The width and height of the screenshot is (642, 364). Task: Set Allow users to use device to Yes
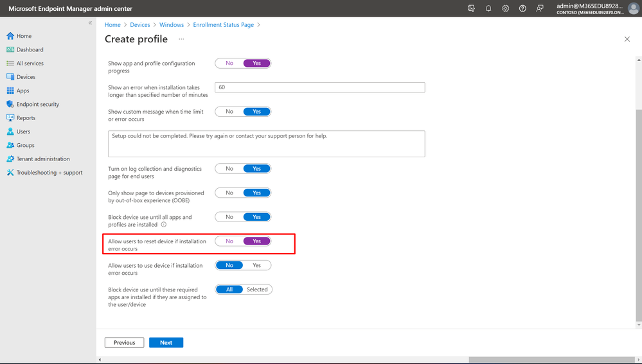coord(256,265)
